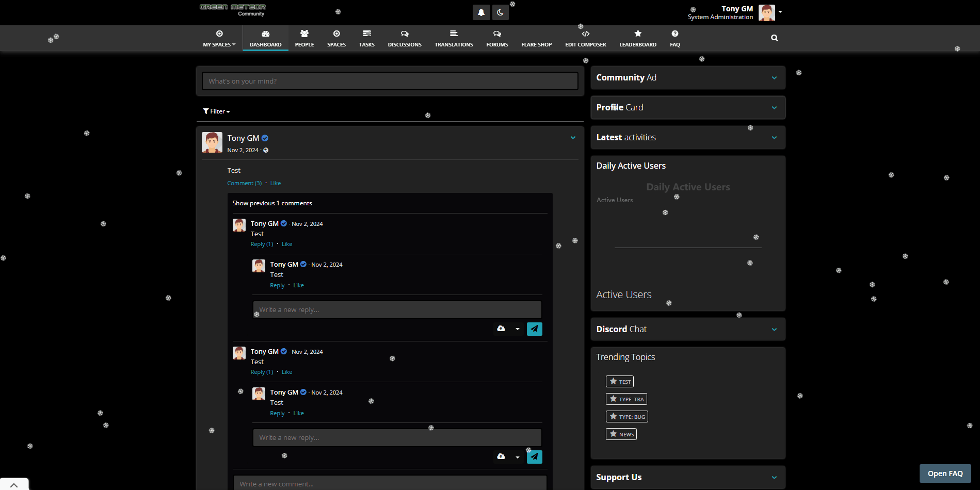980x490 pixels.
Task: Click the Open FAQ button
Action: tap(945, 473)
